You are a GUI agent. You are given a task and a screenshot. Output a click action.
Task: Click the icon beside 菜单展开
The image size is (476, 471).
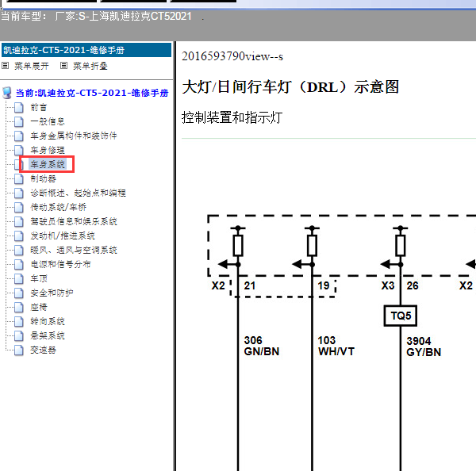tap(6, 66)
